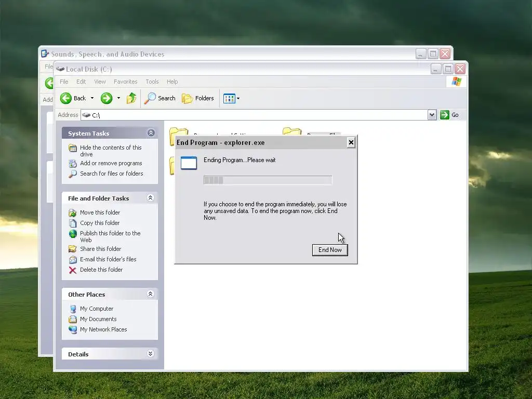Click the My Computer icon
This screenshot has height=399, width=532.
click(73, 309)
